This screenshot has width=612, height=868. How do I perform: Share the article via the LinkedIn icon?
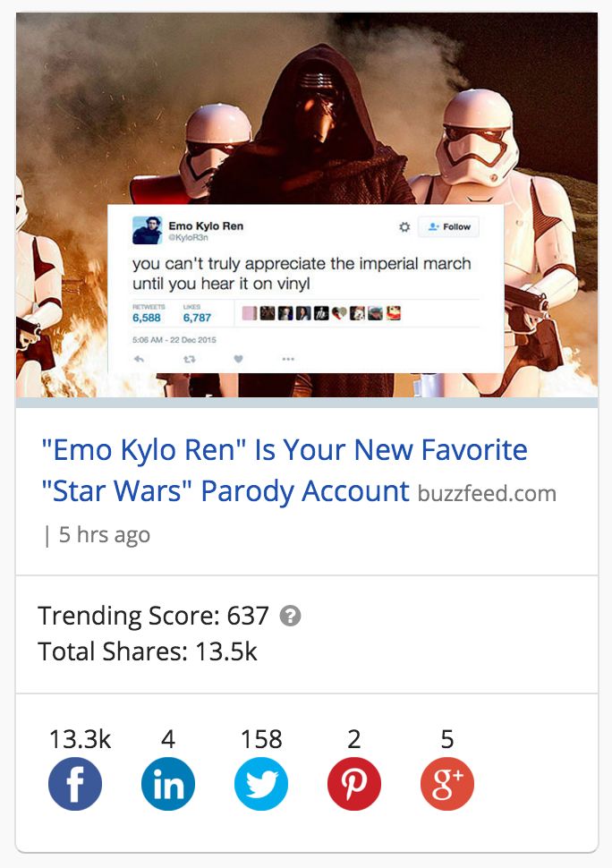pos(168,783)
